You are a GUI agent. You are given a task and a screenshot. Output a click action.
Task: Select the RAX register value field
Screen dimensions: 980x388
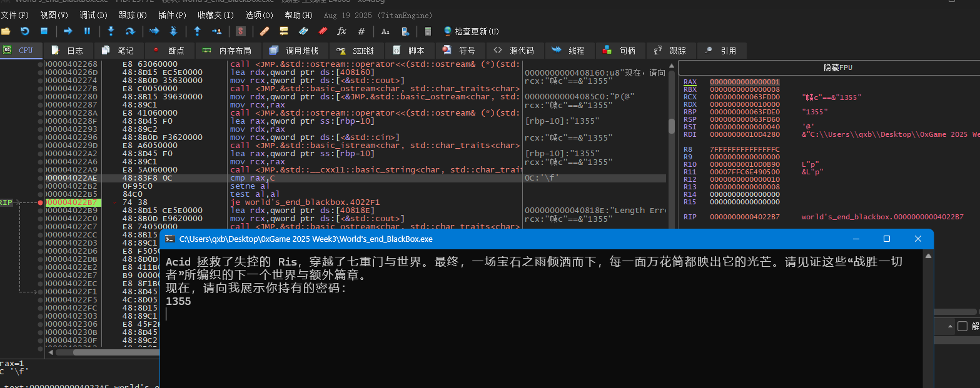click(744, 82)
